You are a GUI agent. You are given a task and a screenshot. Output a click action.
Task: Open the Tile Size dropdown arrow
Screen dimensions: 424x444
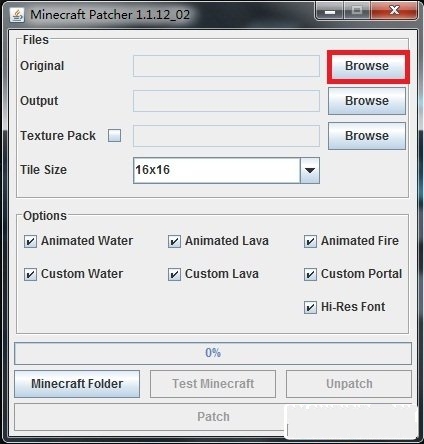(310, 171)
